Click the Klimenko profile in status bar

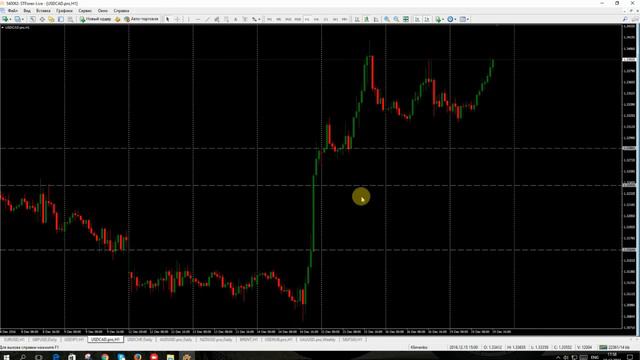pyautogui.click(x=419, y=347)
